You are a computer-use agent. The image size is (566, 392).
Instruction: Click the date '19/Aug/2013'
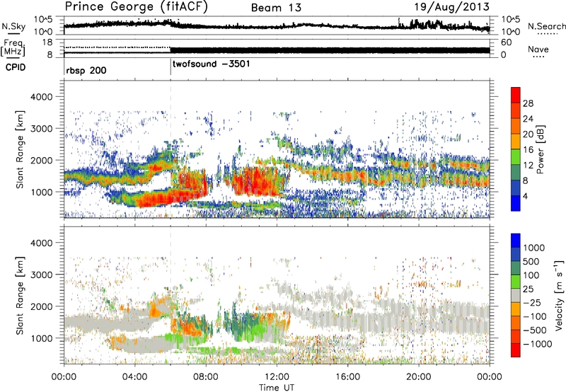click(451, 6)
